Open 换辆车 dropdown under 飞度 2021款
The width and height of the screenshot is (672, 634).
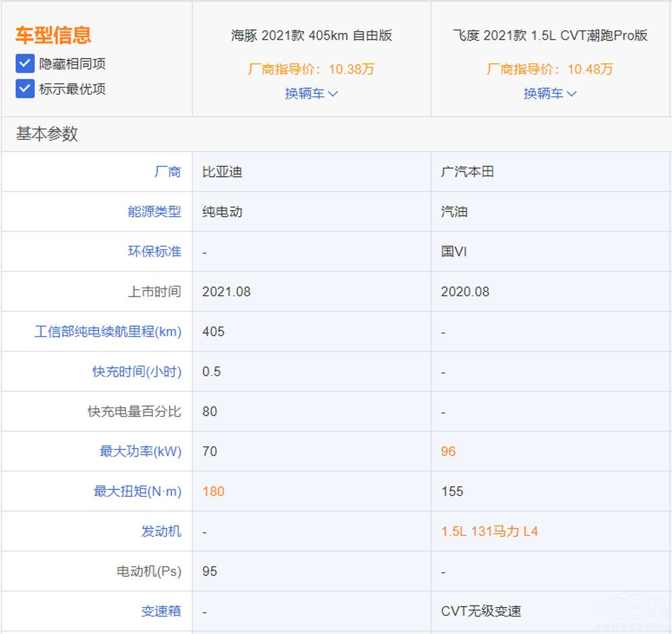tap(550, 93)
